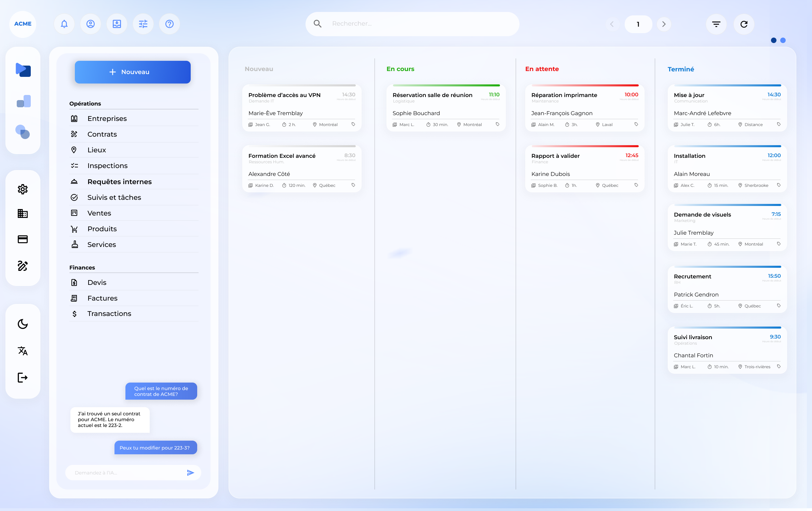
Task: Log out using the sign-out icon
Action: coord(23,377)
